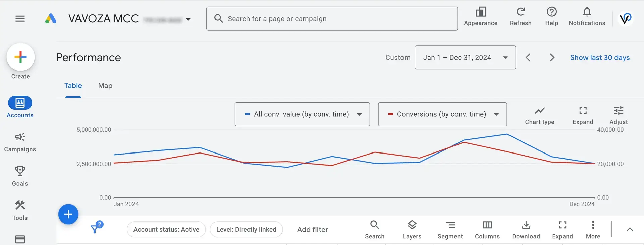Click the filter funnel icon

(x=95, y=229)
